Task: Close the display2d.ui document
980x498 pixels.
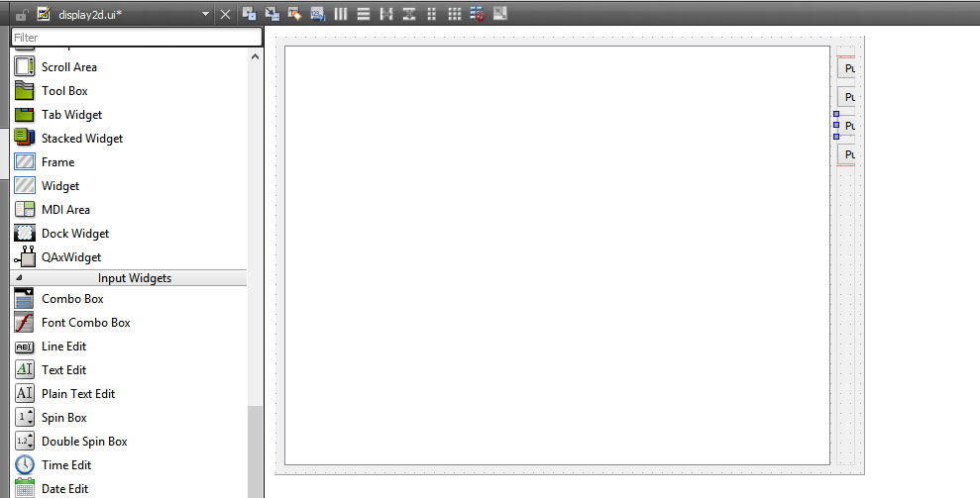Action: [226, 14]
